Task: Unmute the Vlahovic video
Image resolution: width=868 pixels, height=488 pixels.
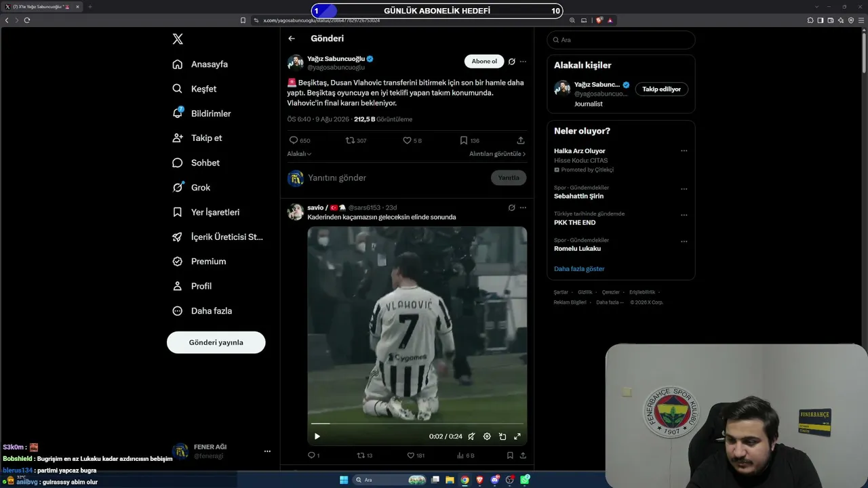Action: tap(471, 436)
